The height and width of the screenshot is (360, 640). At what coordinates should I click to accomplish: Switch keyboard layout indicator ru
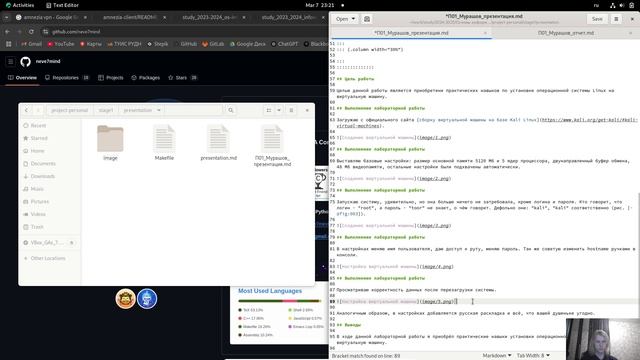click(596, 5)
